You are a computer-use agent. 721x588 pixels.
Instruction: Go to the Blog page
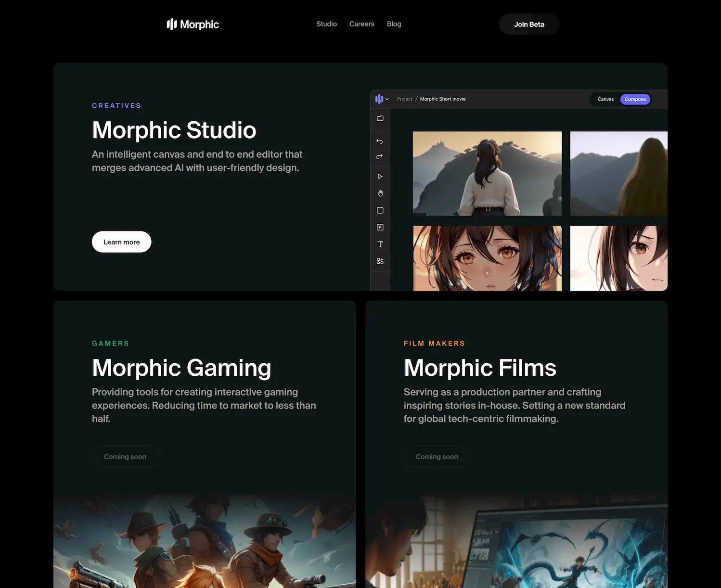394,24
